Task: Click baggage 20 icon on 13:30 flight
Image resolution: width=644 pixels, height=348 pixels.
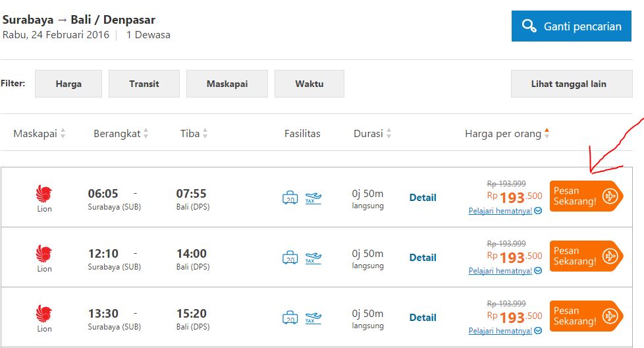Action: [x=290, y=318]
